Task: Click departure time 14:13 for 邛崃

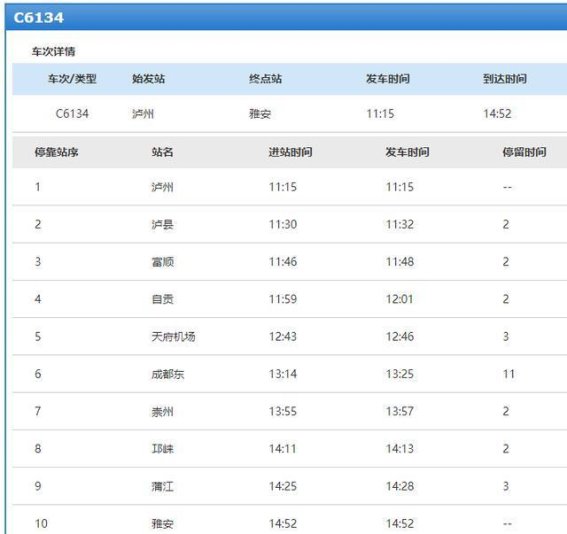Action: (x=400, y=449)
